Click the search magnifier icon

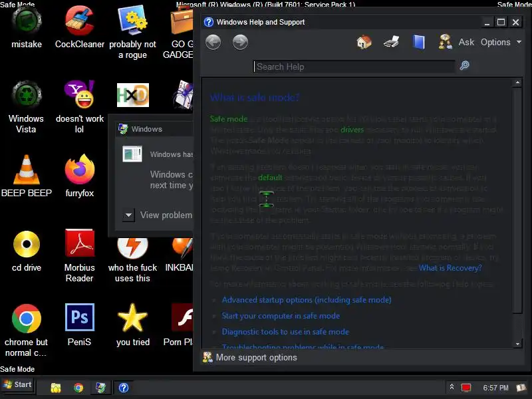(x=464, y=65)
